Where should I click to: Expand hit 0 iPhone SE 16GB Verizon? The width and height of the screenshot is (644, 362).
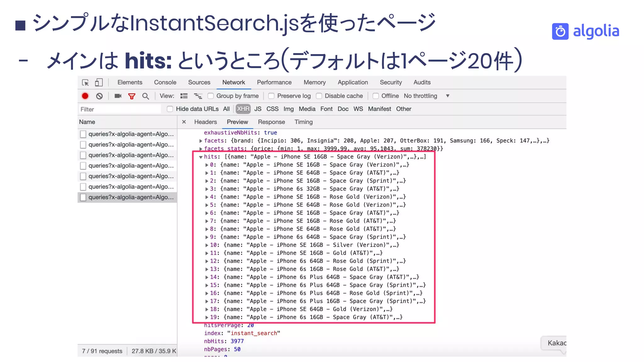click(207, 165)
